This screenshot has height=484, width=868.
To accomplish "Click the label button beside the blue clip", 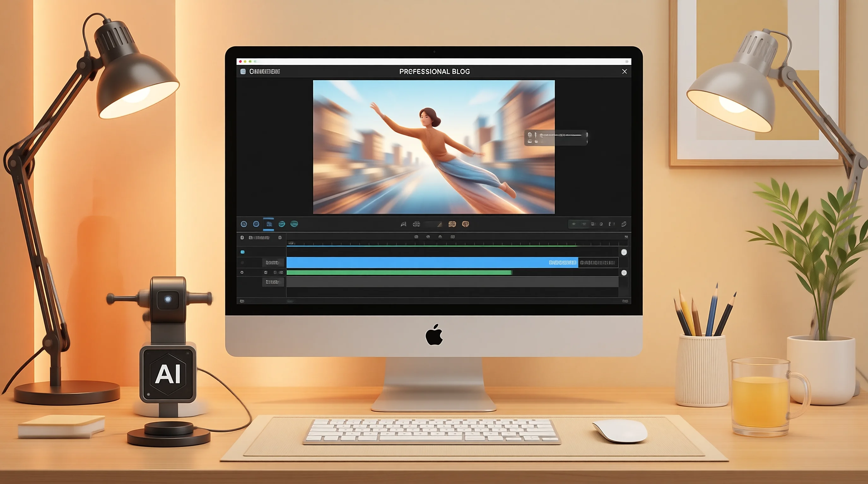I will click(x=273, y=262).
